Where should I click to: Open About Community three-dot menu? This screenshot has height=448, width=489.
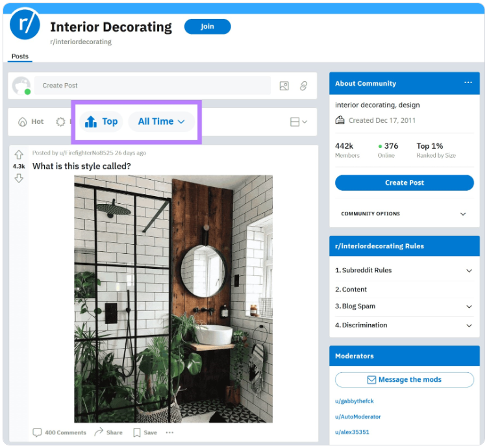click(468, 82)
